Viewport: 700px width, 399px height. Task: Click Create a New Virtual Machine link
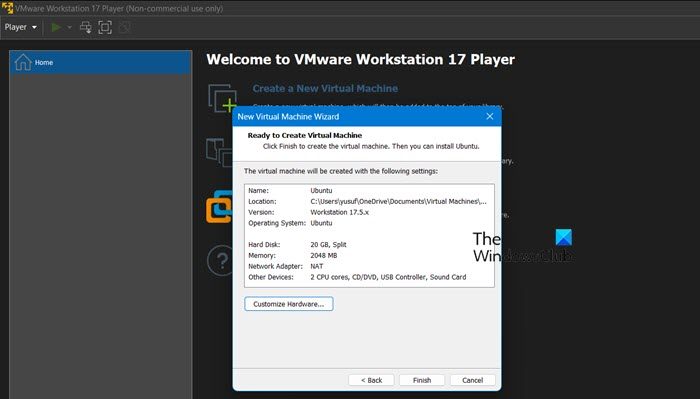[x=325, y=88]
